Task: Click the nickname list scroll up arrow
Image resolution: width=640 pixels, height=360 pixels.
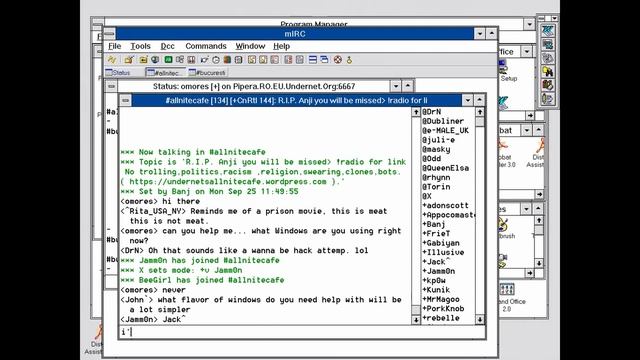Action: click(x=480, y=112)
